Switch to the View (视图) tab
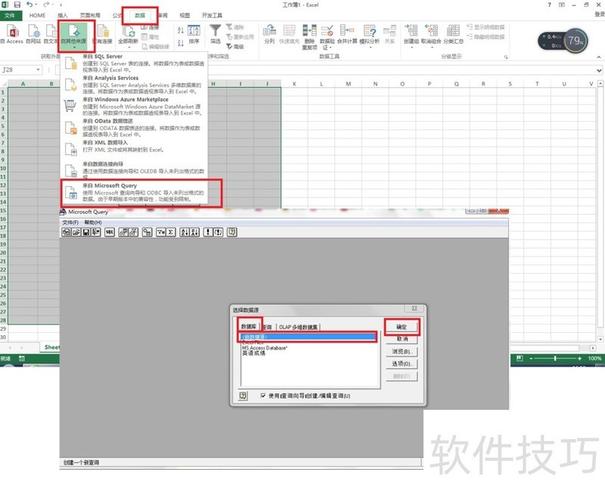 (185, 15)
